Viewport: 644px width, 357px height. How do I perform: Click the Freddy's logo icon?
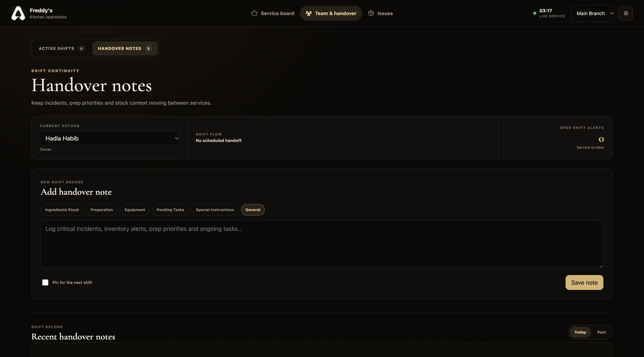[x=18, y=13]
